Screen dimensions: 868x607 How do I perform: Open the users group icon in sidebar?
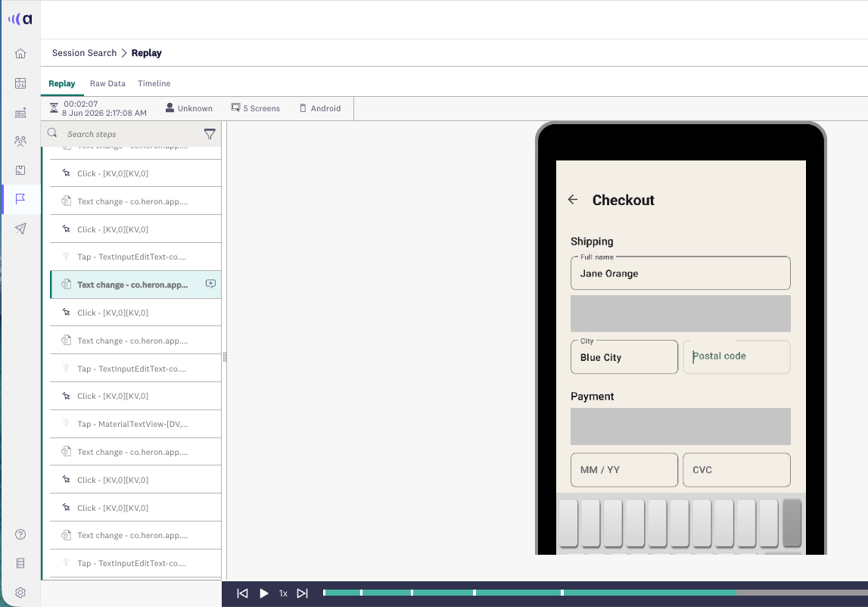(20, 142)
